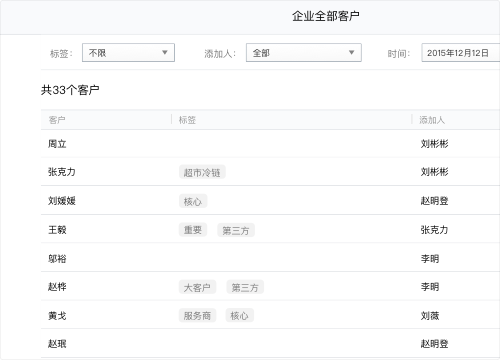Click the arrow icon of the 不限 combo box
The width and height of the screenshot is (500, 360).
point(165,52)
